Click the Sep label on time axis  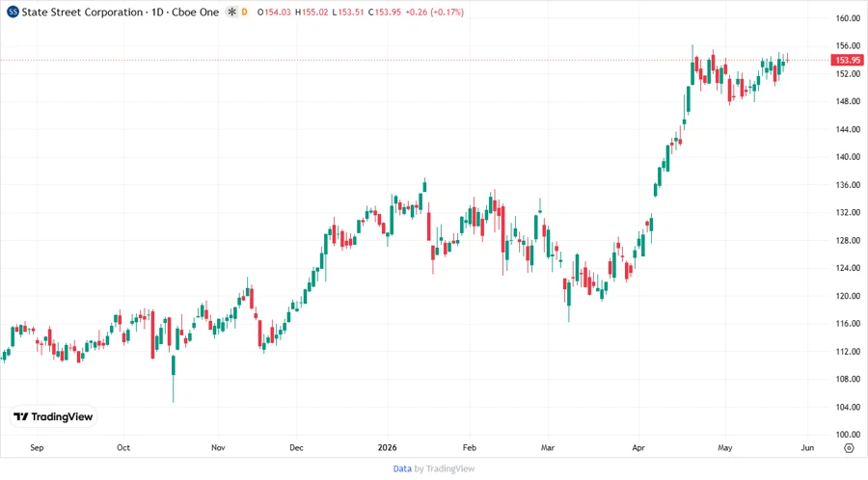37,448
